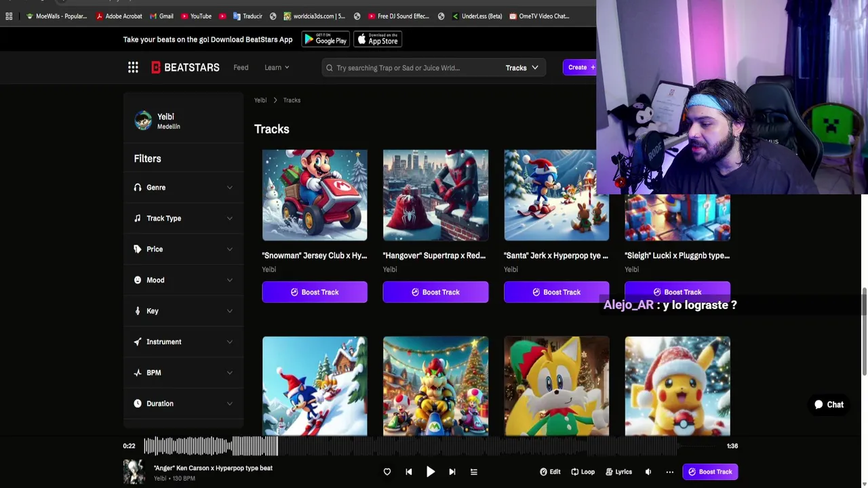Open the Pikachu Santa hat cover thumbnail
The image size is (868, 488).
(677, 386)
